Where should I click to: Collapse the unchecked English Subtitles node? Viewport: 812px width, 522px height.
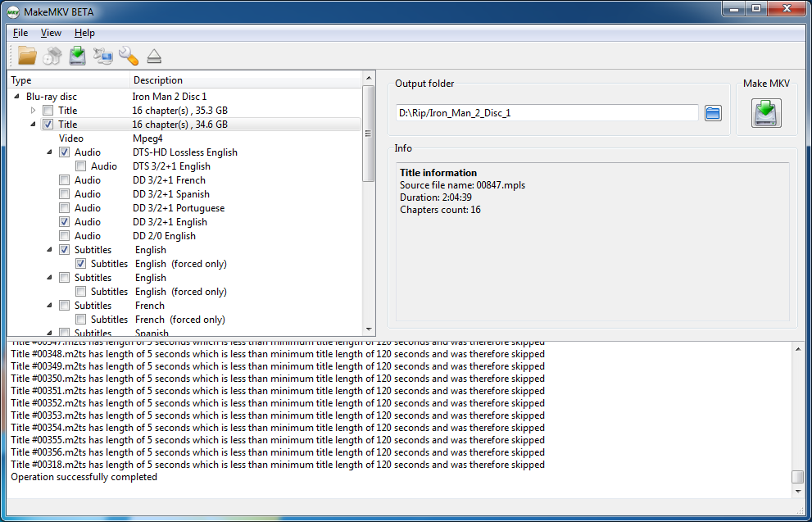click(x=50, y=278)
